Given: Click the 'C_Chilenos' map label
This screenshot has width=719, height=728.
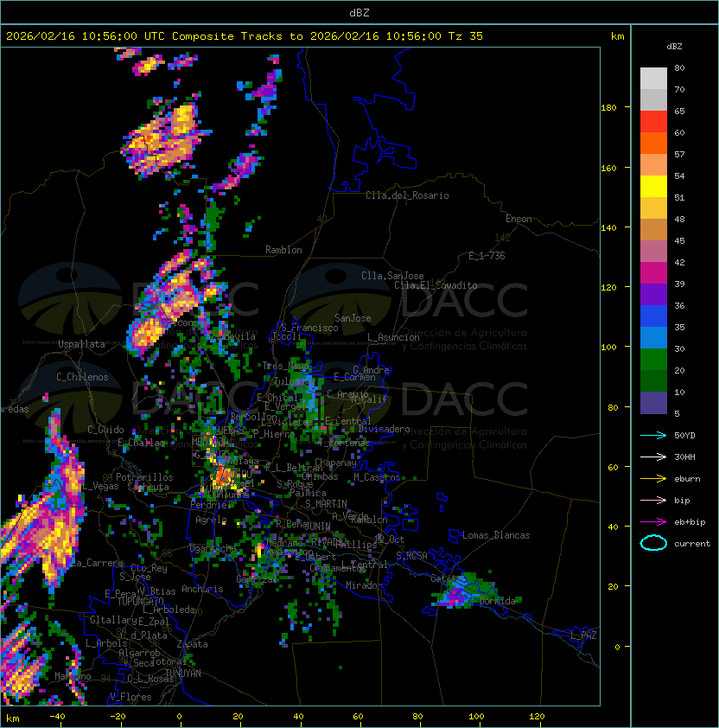Looking at the screenshot, I should (x=82, y=377).
